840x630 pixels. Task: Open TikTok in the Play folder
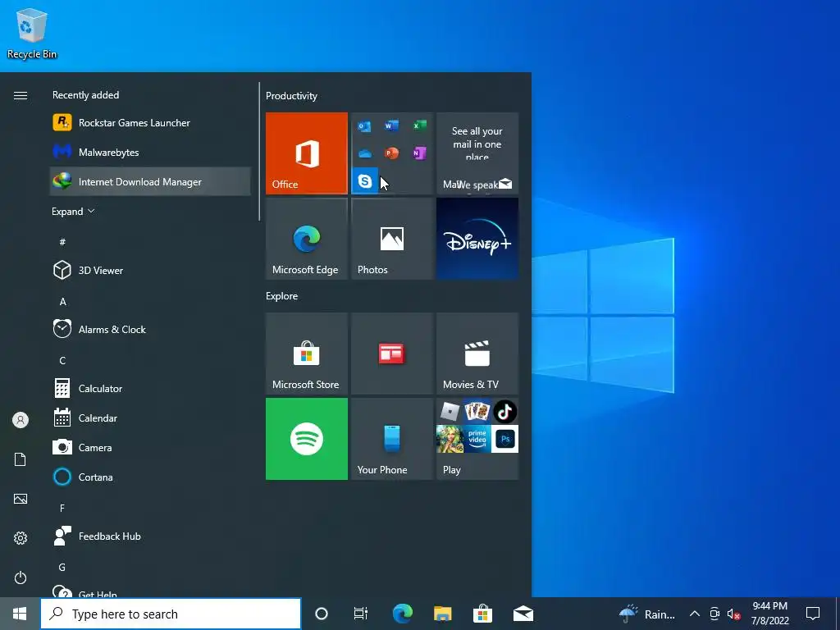tap(504, 412)
